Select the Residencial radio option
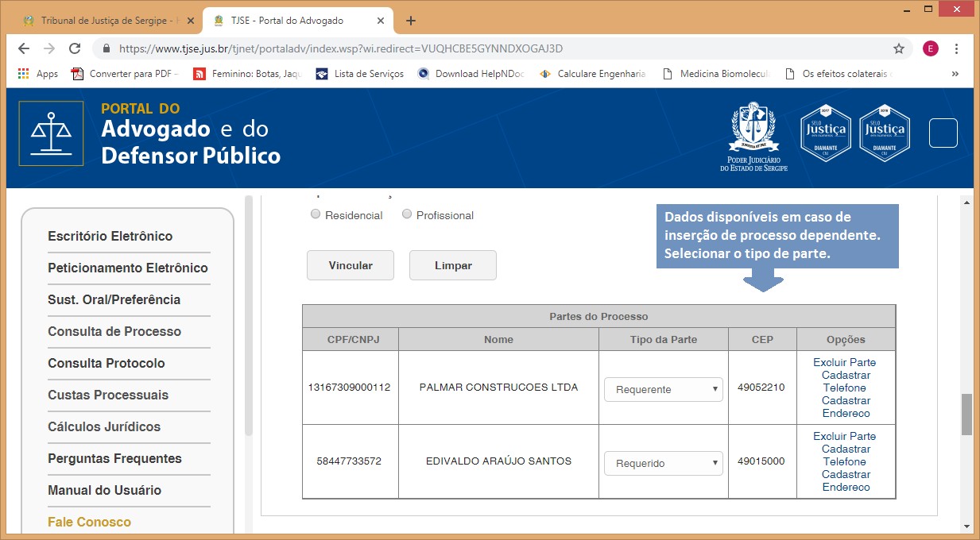 tap(316, 214)
